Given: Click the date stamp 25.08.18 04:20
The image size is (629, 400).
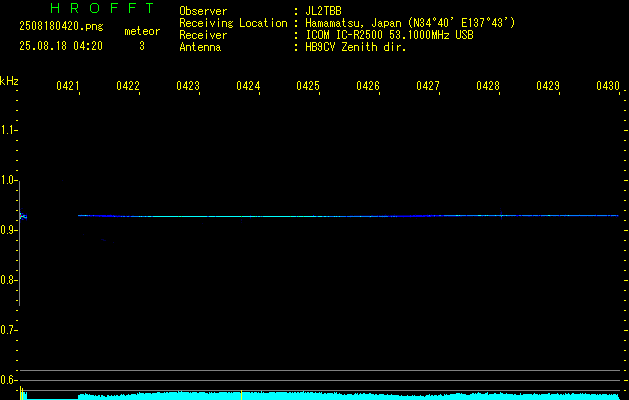Looking at the screenshot, I should click(x=61, y=46).
